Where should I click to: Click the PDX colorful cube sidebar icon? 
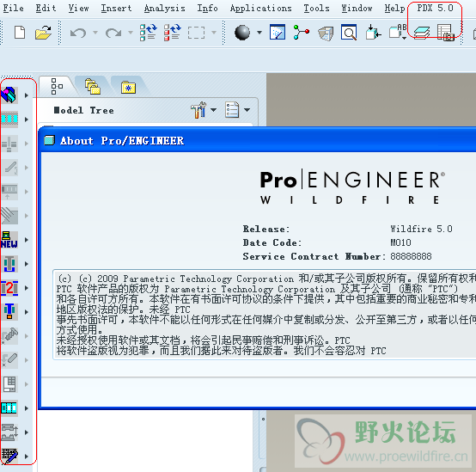[x=9, y=95]
